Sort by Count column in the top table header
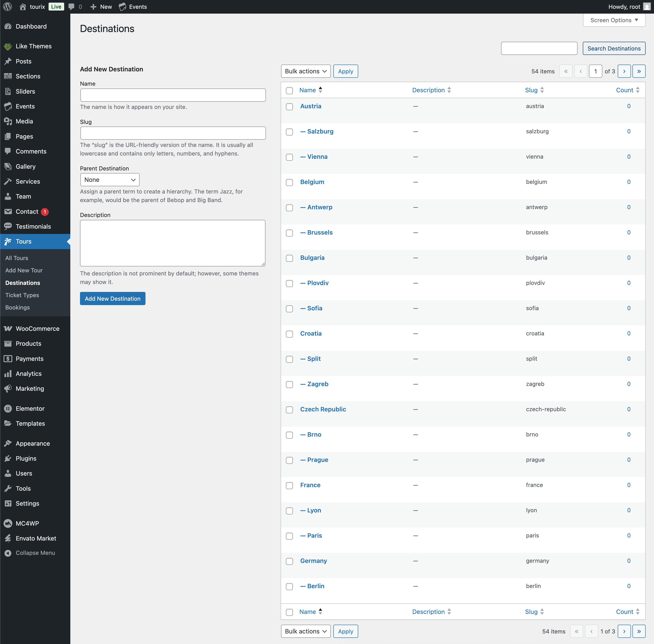The width and height of the screenshot is (654, 644). (628, 90)
